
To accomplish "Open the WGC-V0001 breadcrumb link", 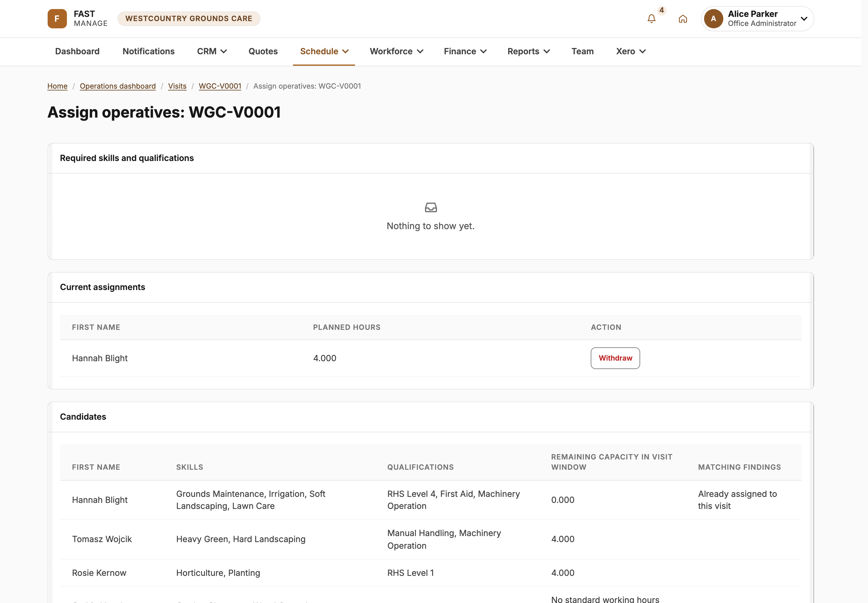I will (x=220, y=86).
